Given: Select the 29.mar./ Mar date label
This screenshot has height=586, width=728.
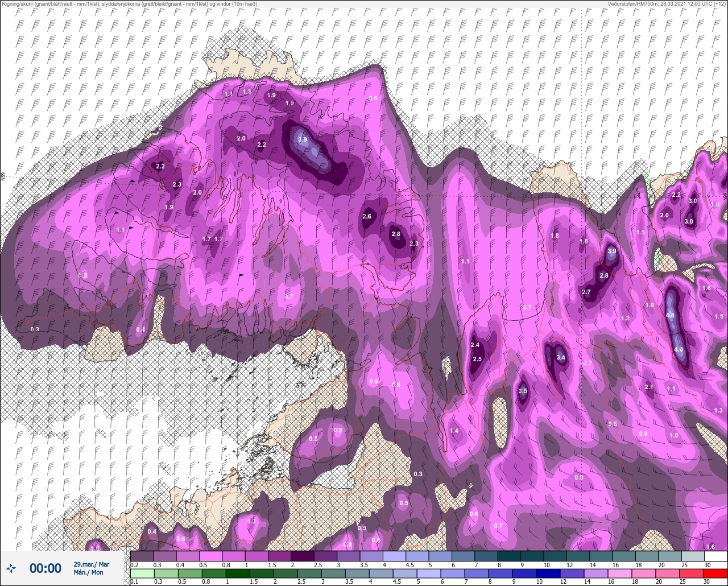Looking at the screenshot, I should 91,564.
